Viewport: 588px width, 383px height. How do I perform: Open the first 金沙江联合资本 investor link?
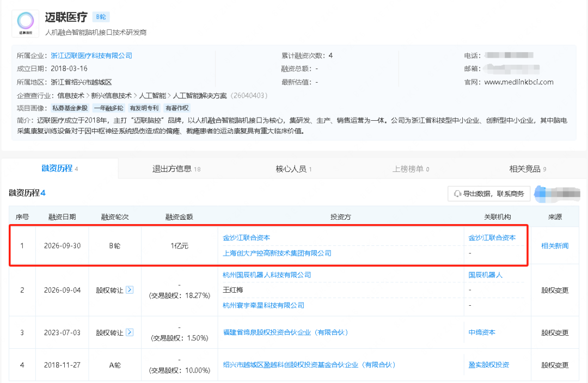[247, 238]
